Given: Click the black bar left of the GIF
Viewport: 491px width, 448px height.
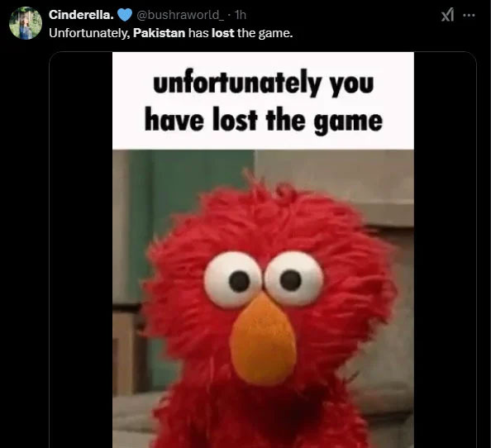Looking at the screenshot, I should point(81,250).
